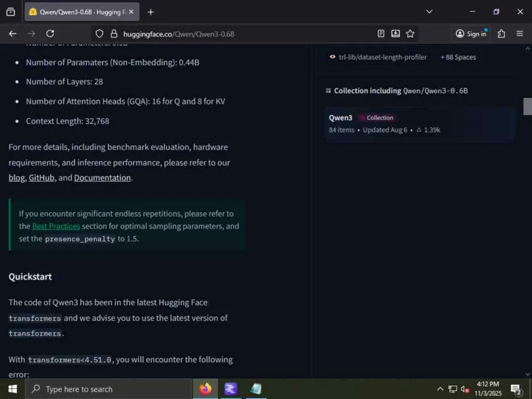Click the Type here to search box
The width and height of the screenshot is (532, 399).
coord(108,389)
